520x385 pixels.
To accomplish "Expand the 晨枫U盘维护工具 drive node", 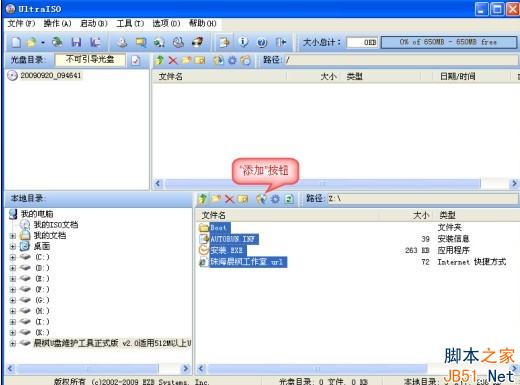I will pyautogui.click(x=13, y=343).
